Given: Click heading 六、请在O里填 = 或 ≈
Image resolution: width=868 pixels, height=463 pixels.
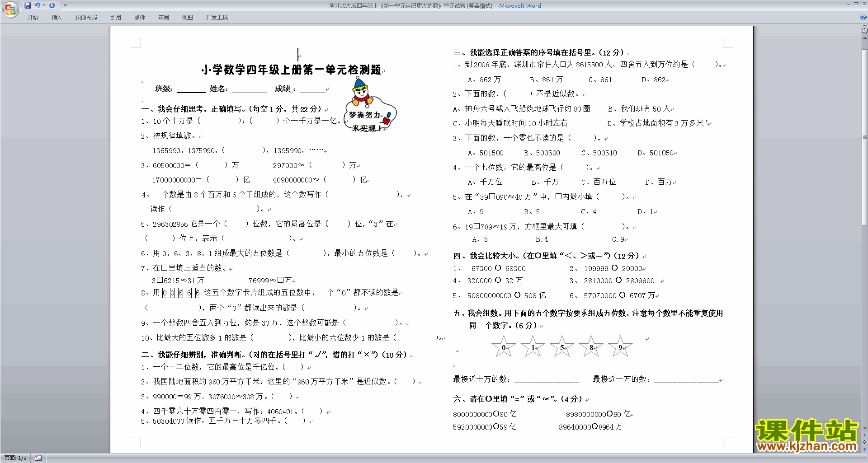Looking at the screenshot, I should 518,399.
